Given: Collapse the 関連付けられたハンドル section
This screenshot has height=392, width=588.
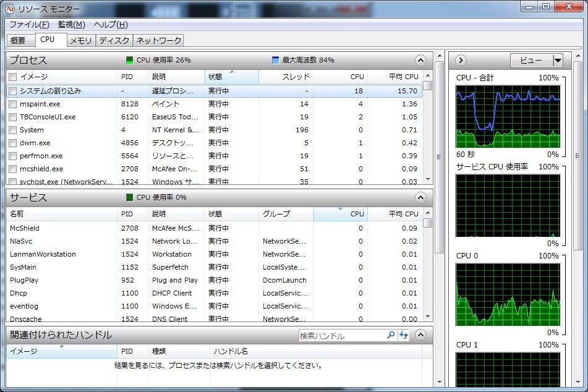Looking at the screenshot, I should (x=420, y=334).
